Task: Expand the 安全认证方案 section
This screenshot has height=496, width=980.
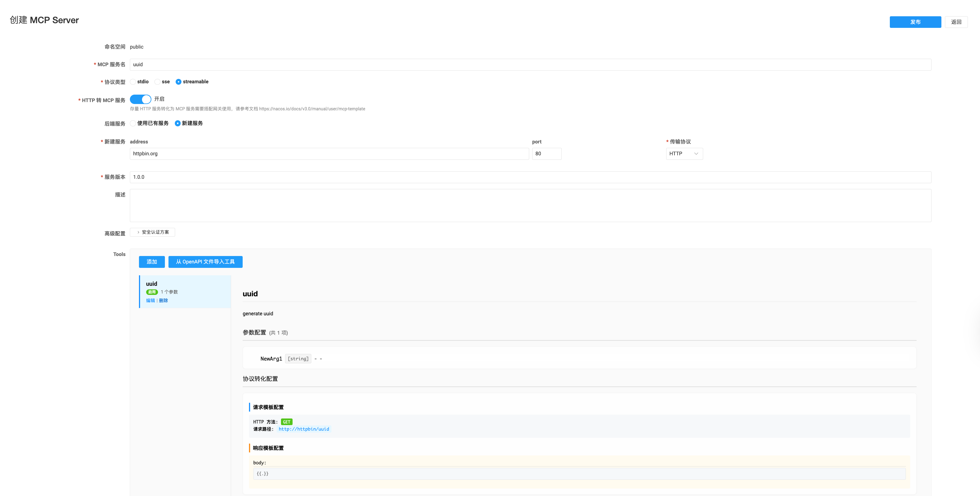Action: point(152,232)
